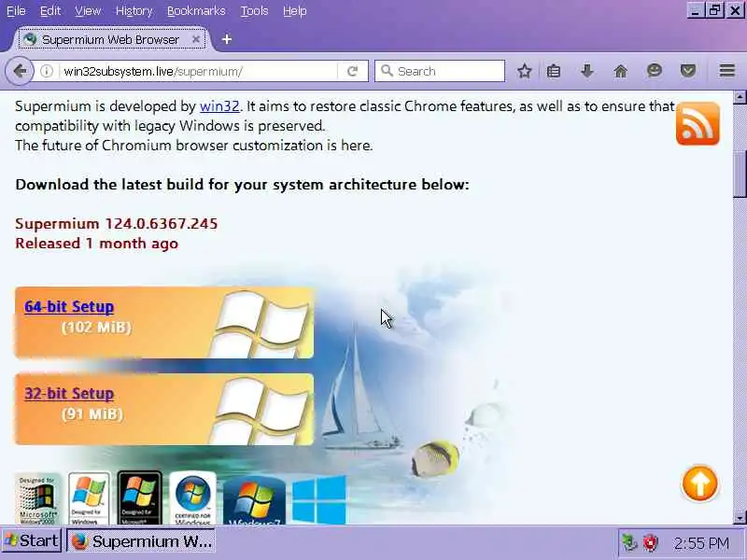This screenshot has height=560, width=747.
Task: Bookmark this page with the star icon
Action: [524, 72]
